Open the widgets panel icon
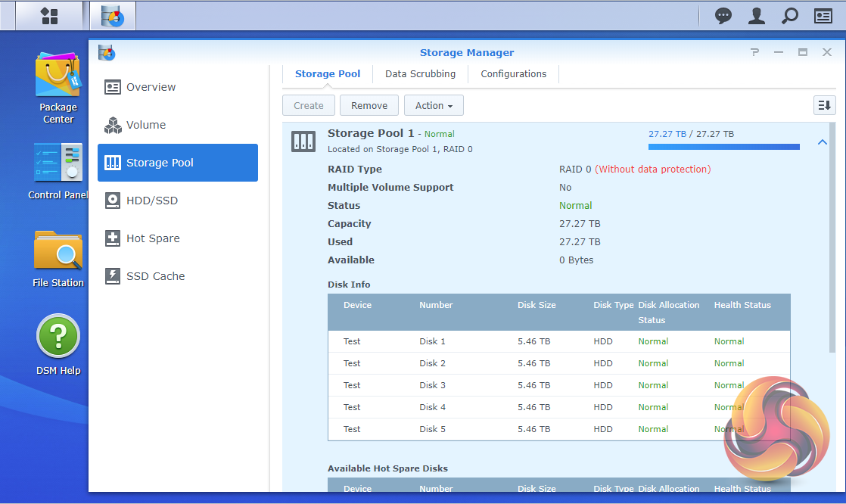846x504 pixels. pyautogui.click(x=823, y=15)
